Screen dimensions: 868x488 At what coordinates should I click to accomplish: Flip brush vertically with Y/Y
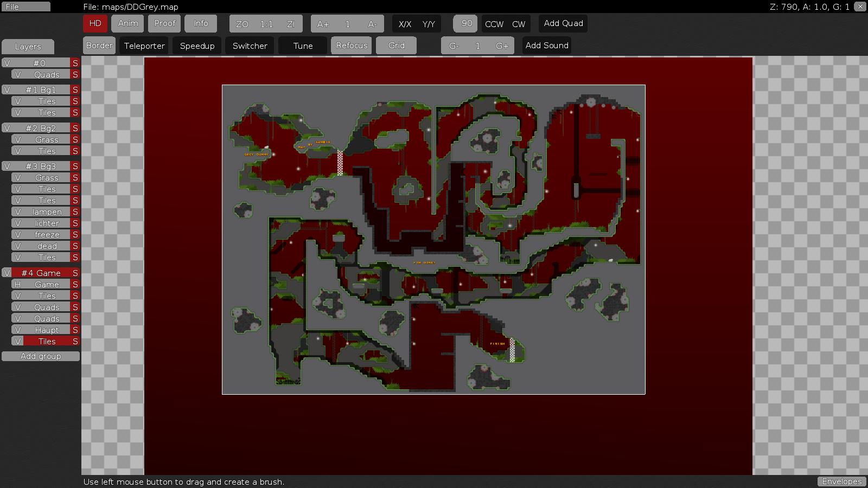[429, 24]
